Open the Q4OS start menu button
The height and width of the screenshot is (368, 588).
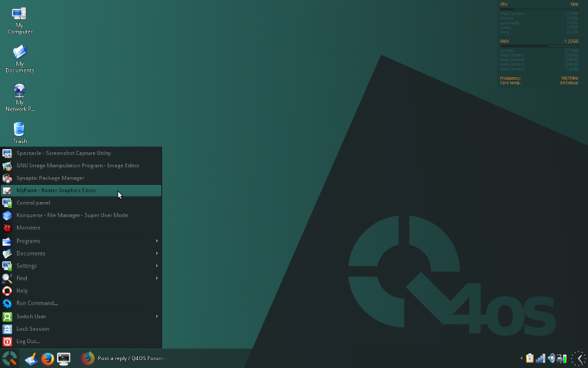tap(9, 358)
